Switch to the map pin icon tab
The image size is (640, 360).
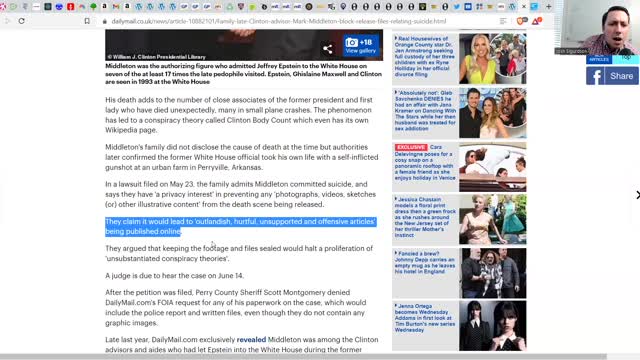point(343,7)
